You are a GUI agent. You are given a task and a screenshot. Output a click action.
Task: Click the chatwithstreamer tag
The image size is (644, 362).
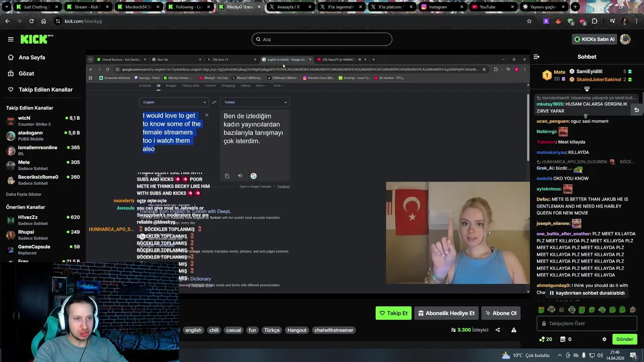click(334, 330)
